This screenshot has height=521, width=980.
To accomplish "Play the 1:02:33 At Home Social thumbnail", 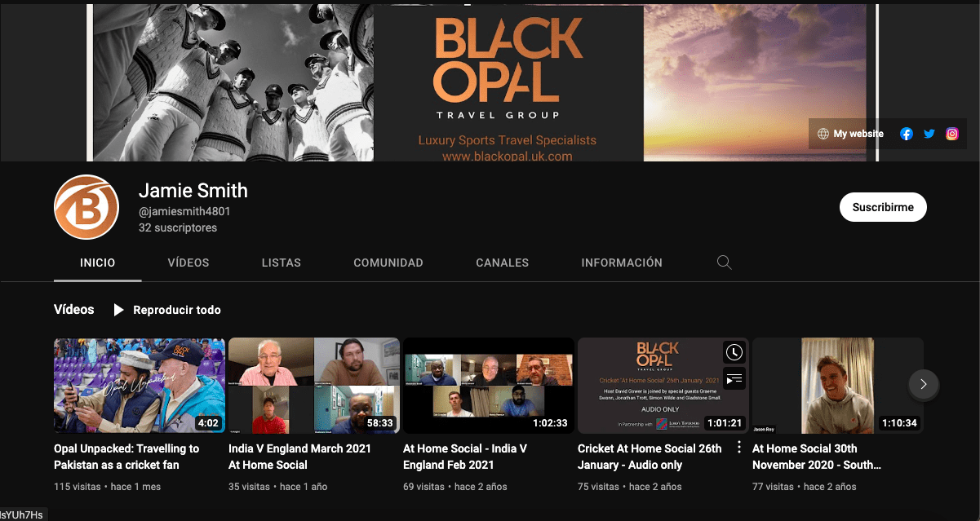I will [x=489, y=386].
